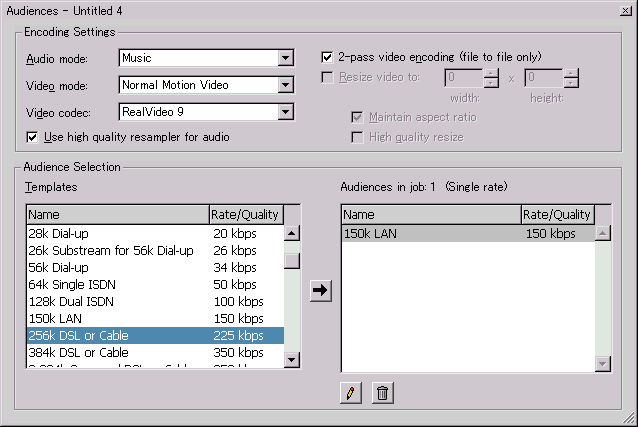638x427 pixels.
Task: Click Rate/Quality header in Templates list
Action: pos(245,214)
